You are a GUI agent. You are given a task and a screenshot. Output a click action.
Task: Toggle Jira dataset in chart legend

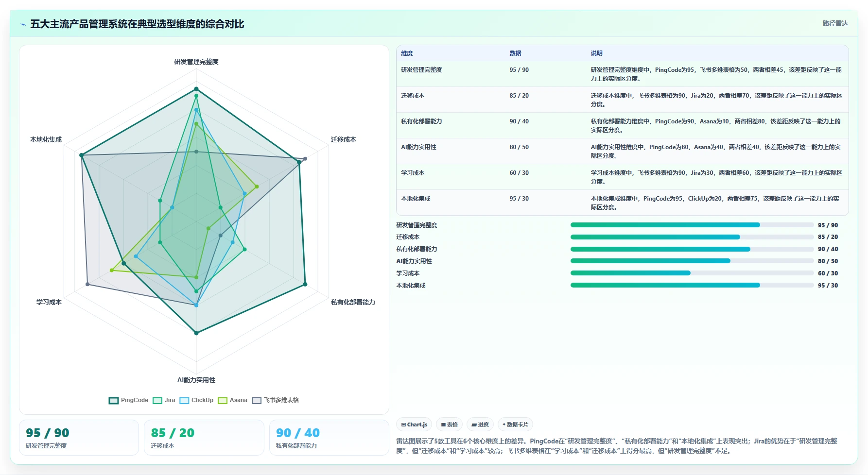(164, 400)
